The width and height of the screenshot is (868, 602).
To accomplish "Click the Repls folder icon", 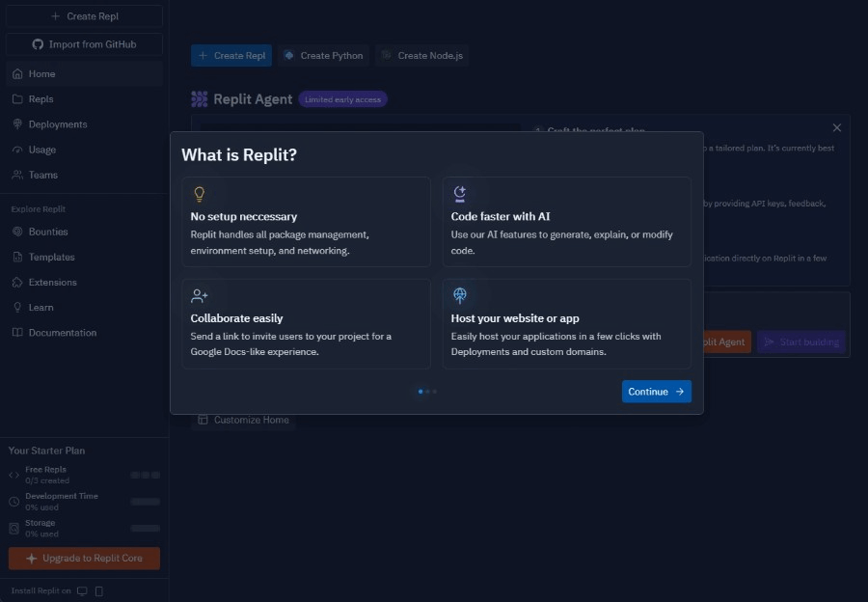I will pyautogui.click(x=17, y=99).
